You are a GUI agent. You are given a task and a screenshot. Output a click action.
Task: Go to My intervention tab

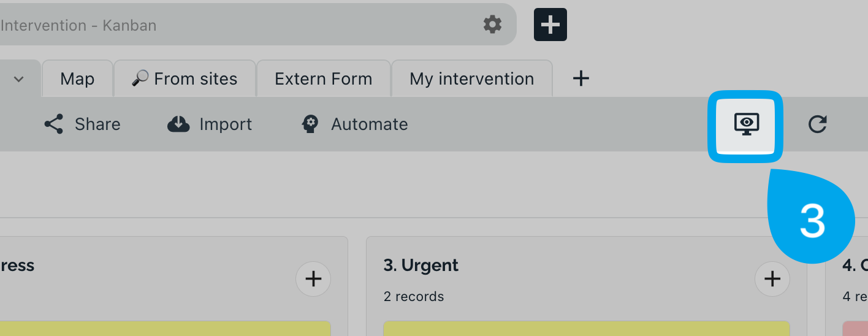pyautogui.click(x=472, y=78)
